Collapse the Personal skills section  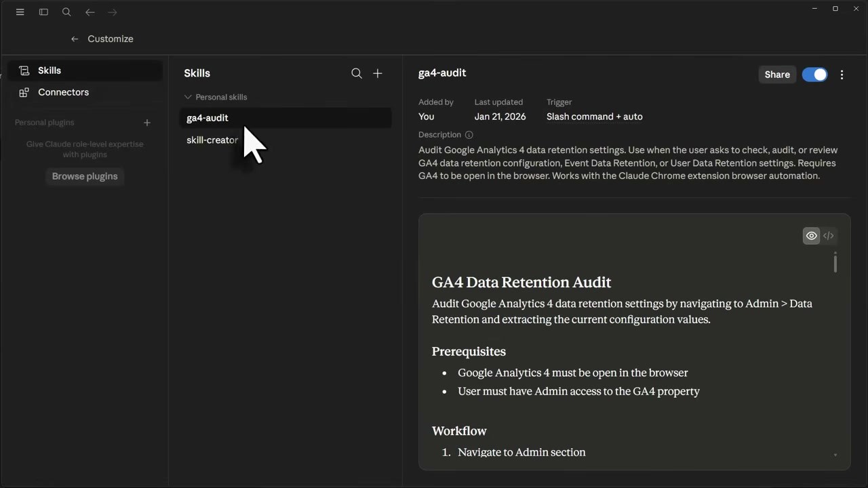click(216, 97)
